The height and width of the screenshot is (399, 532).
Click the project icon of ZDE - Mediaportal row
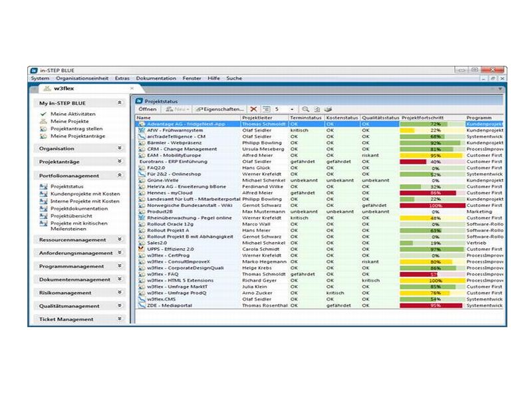click(142, 305)
